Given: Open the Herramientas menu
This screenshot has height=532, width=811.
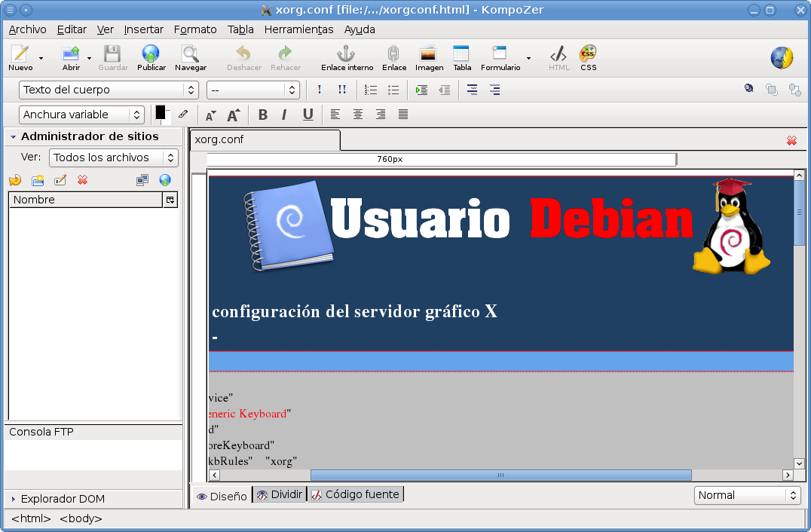Looking at the screenshot, I should coord(298,29).
